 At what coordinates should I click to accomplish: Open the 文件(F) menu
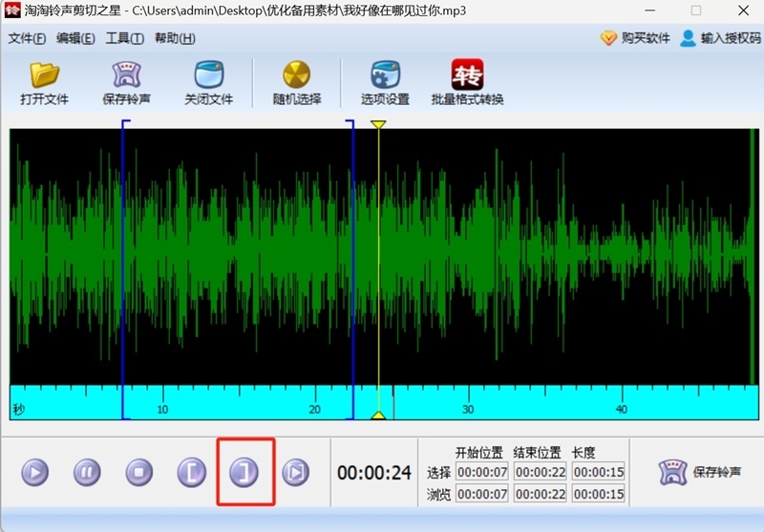28,38
